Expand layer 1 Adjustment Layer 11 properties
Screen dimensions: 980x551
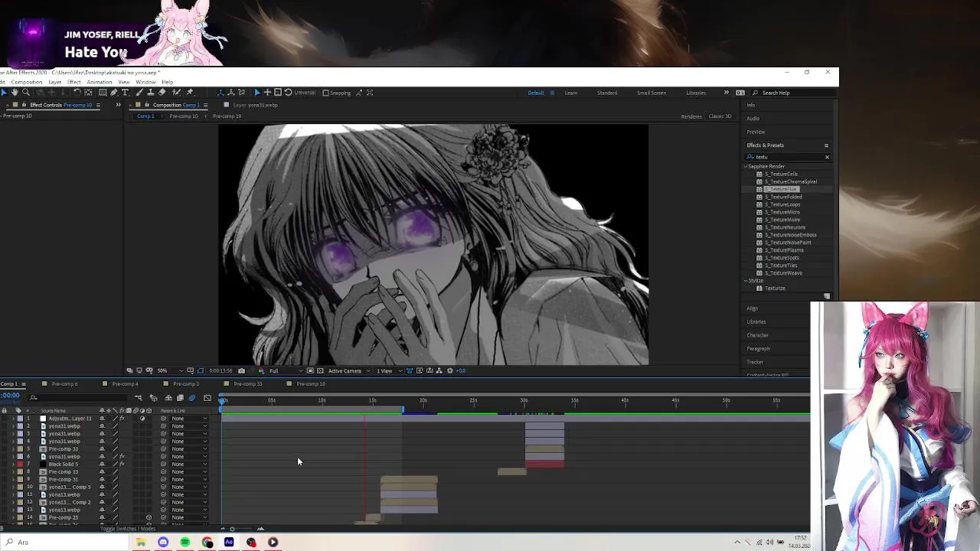13,419
